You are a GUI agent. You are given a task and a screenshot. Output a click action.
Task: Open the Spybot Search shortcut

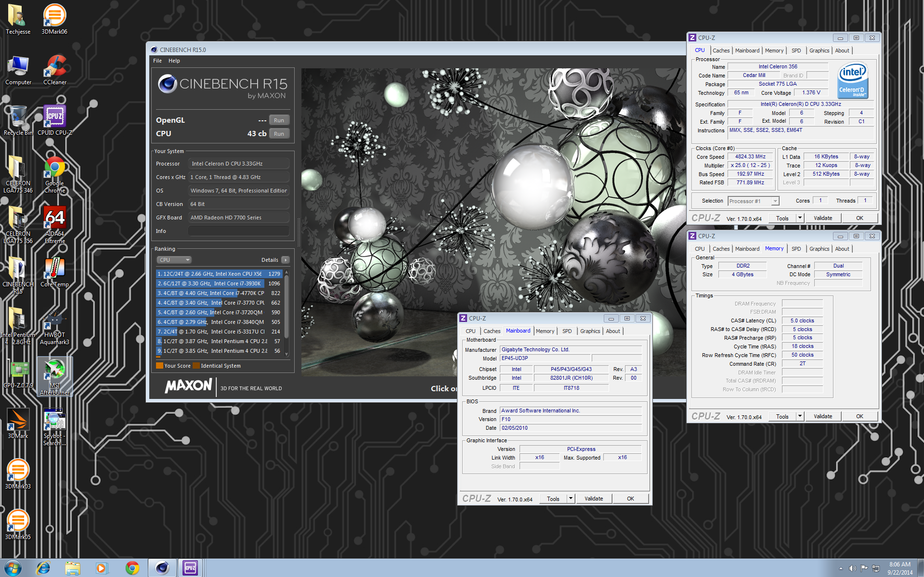tap(54, 427)
